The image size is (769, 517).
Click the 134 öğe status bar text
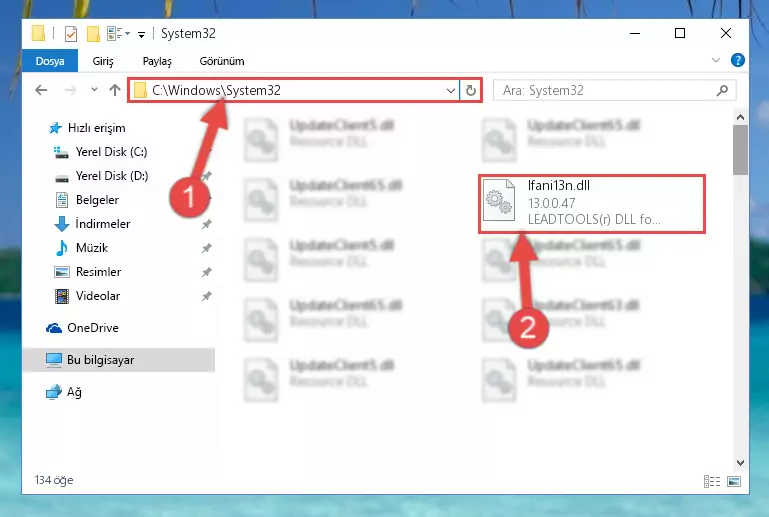[x=54, y=480]
